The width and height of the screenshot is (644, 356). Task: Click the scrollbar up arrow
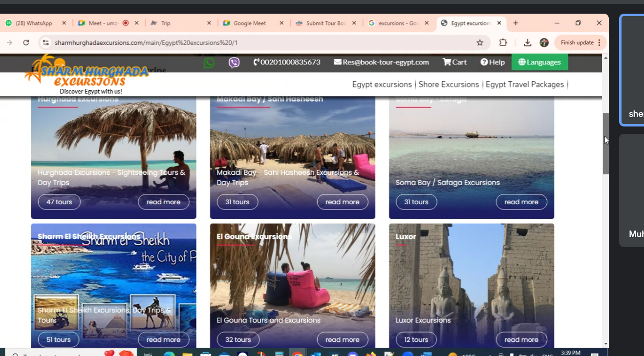pyautogui.click(x=606, y=57)
